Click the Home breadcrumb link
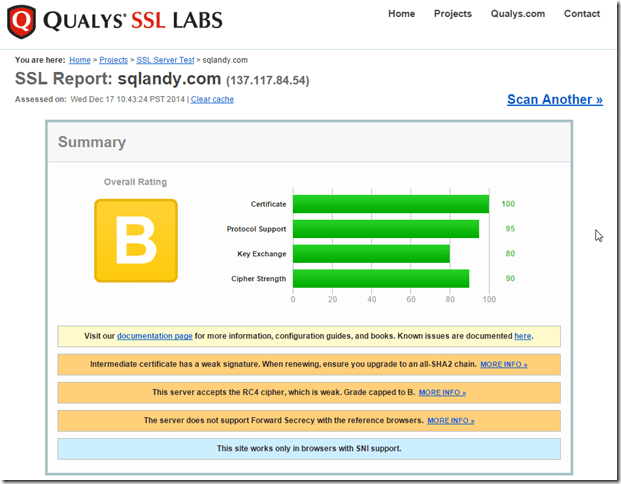Image resolution: width=621 pixels, height=484 pixels. (79, 60)
